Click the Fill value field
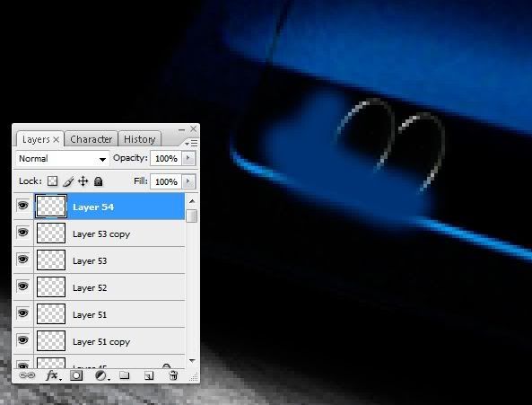Screen dimensions: 532x405 click(166, 181)
